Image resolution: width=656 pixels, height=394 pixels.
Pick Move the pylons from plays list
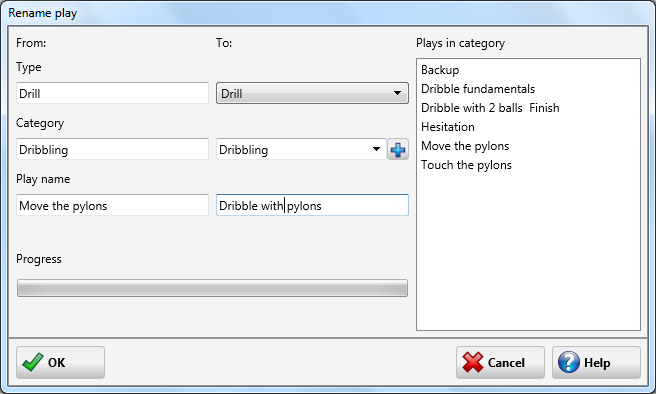[x=465, y=146]
